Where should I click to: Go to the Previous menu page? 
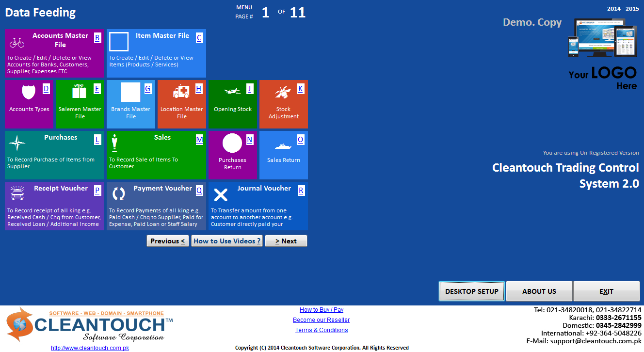tap(168, 241)
